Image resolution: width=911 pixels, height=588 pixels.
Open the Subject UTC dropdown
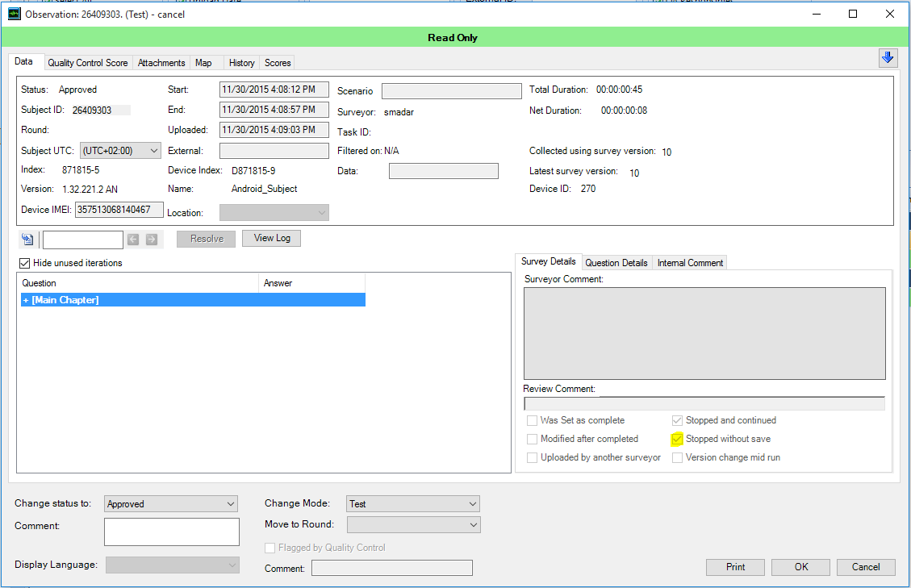(x=120, y=151)
